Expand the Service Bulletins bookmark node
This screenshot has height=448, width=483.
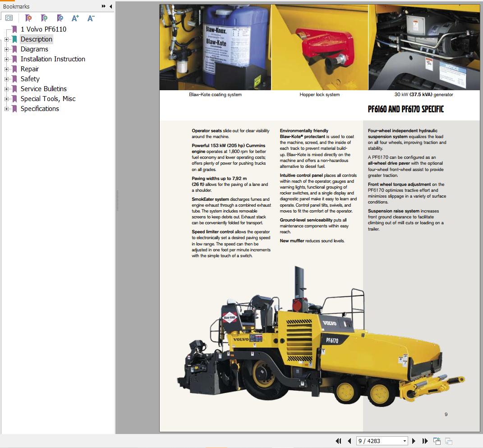pyautogui.click(x=6, y=89)
